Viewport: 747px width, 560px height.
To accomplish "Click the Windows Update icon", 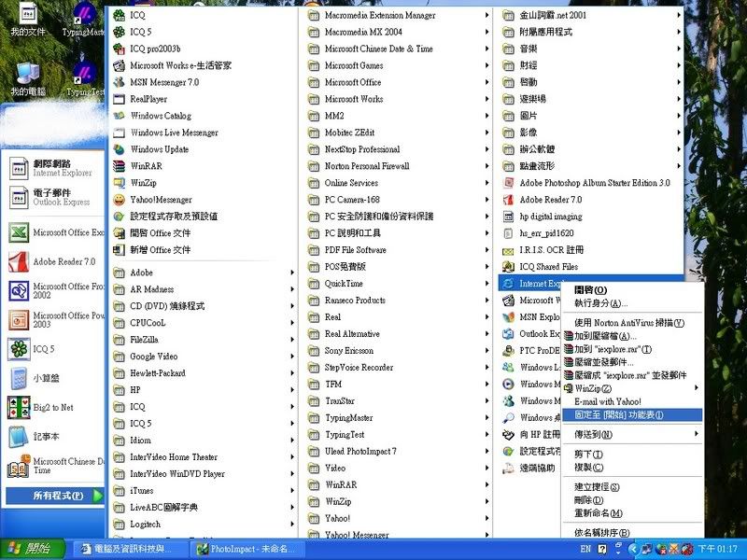I will pos(119,149).
